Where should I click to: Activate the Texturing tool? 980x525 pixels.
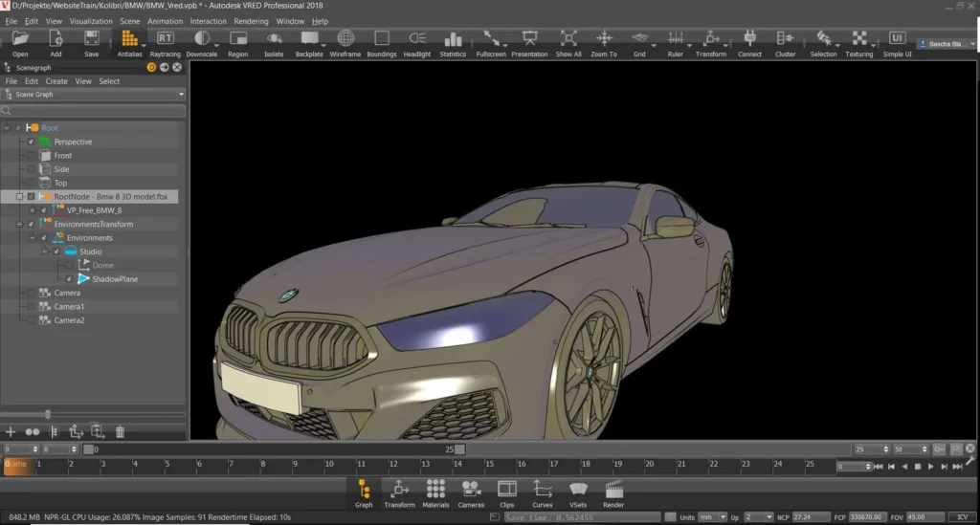(x=858, y=38)
